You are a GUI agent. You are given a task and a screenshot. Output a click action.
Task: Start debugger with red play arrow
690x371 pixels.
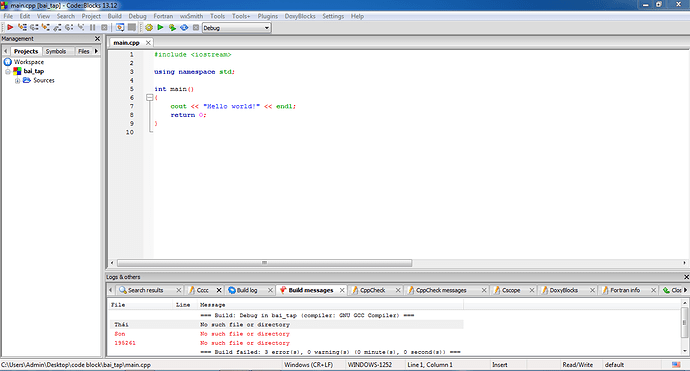10,27
